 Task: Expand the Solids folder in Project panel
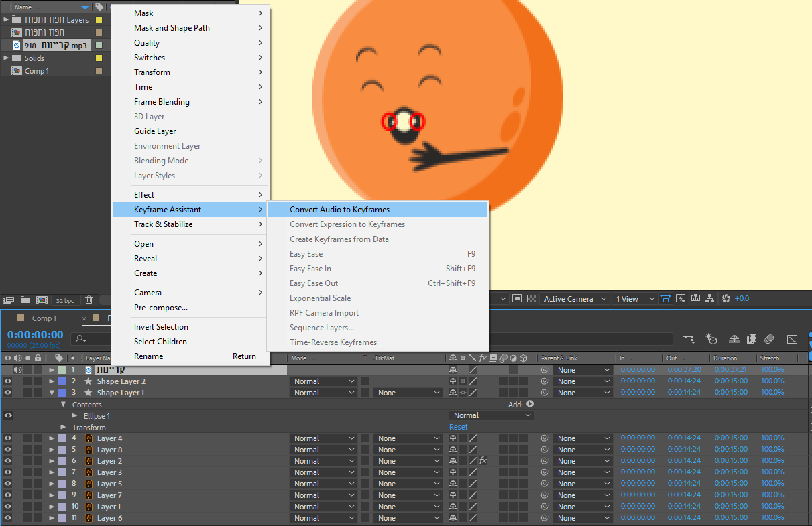tap(6, 58)
